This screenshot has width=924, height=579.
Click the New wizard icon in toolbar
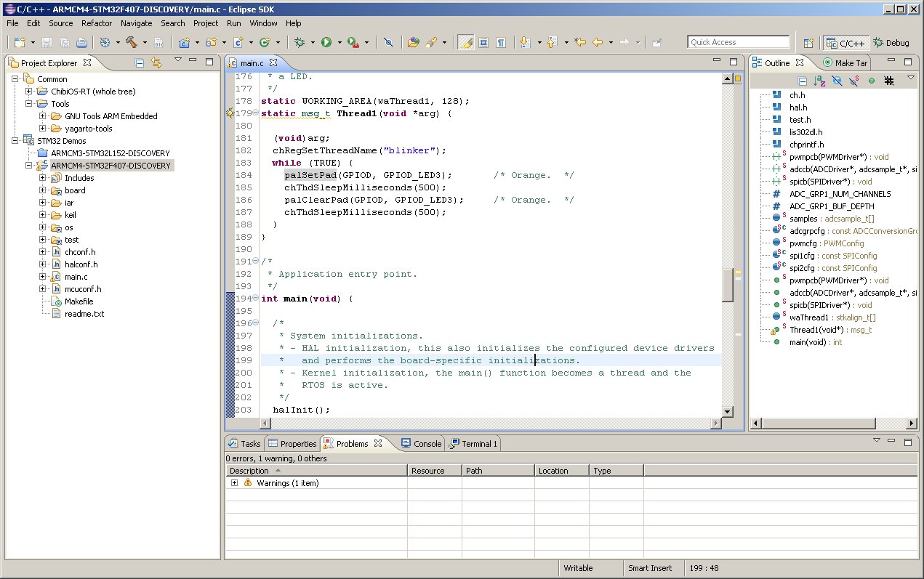19,42
